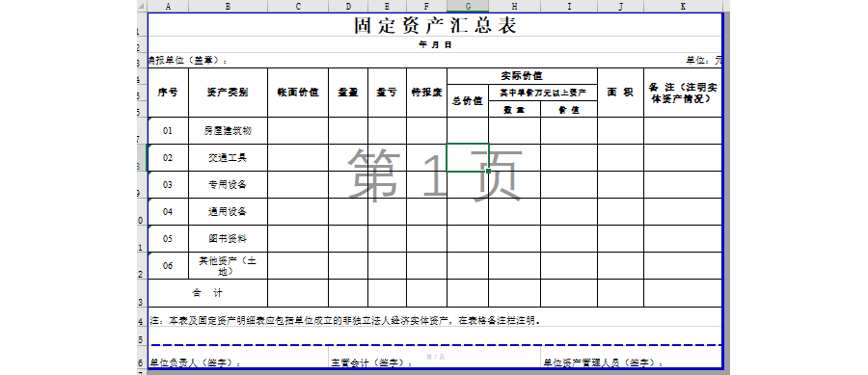Image resolution: width=868 pixels, height=375 pixels.
Task: Click the 年 月 日 date cell
Action: [x=435, y=44]
